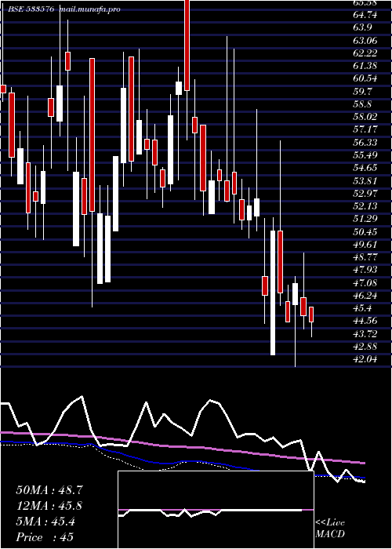Click the Live MACD inset chart
Screen dimensions: 392x549
click(216, 510)
